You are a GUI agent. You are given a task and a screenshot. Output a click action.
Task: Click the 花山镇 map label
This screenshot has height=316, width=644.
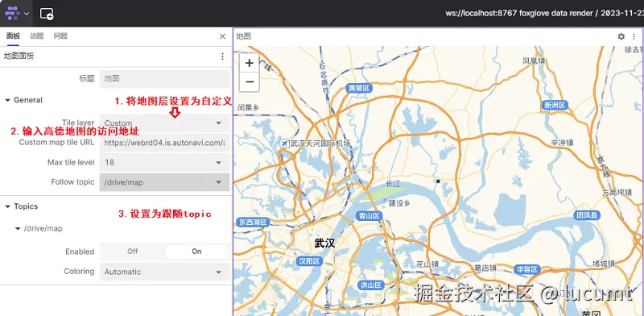point(427,264)
